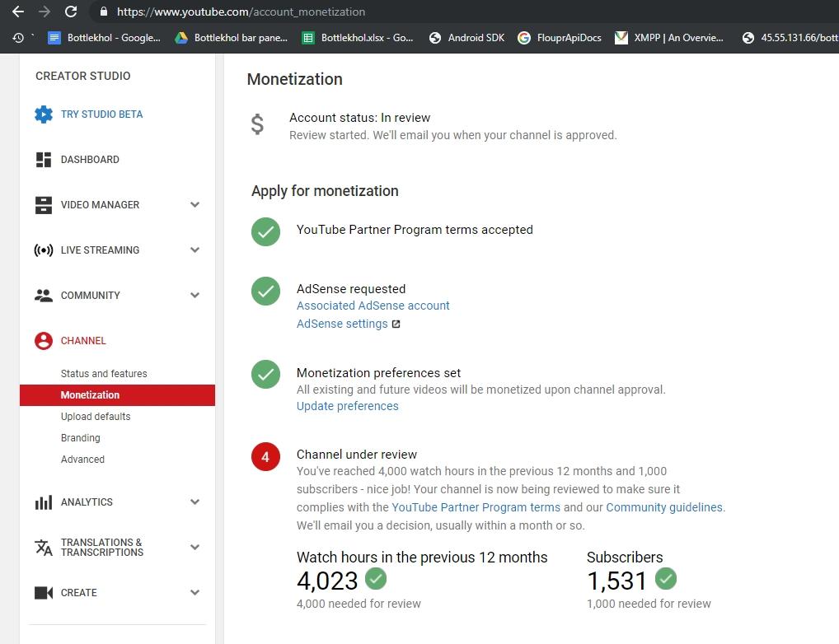Open the Community guidelines link

pos(664,507)
